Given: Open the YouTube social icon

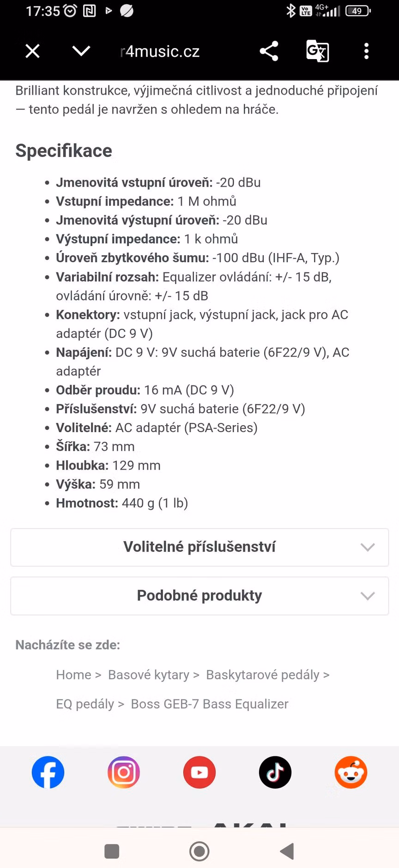Looking at the screenshot, I should (x=199, y=772).
